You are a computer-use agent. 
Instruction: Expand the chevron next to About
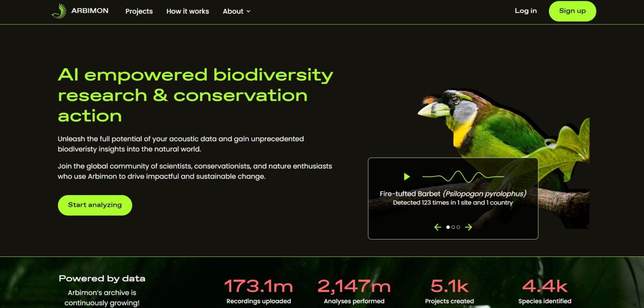[x=248, y=11]
